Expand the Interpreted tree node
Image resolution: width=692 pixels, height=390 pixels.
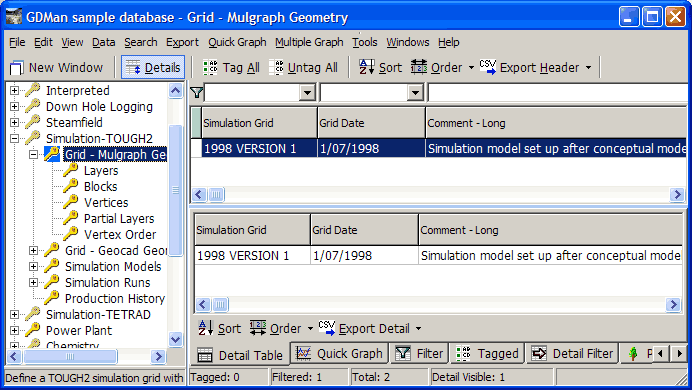tap(15, 90)
